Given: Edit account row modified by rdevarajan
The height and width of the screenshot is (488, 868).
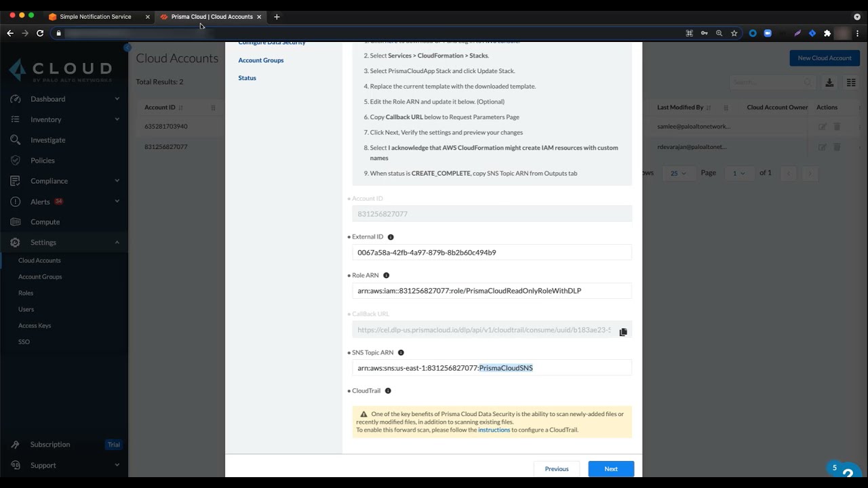Looking at the screenshot, I should pos(823,147).
